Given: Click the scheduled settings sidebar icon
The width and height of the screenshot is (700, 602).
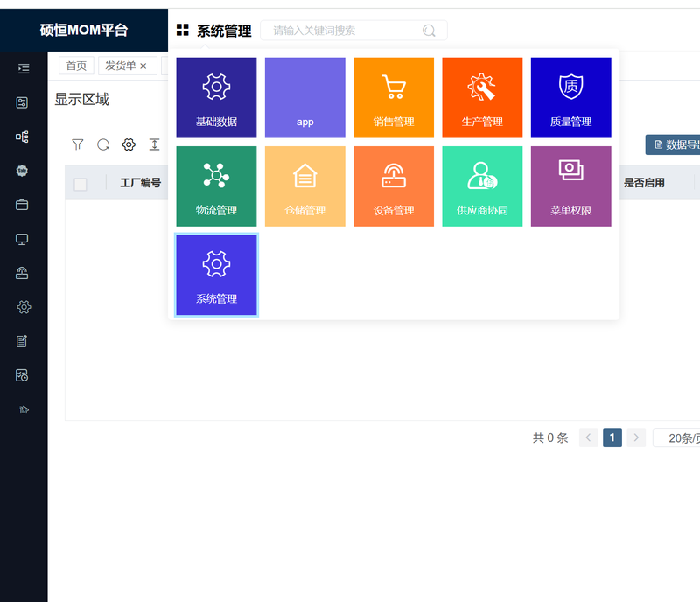Looking at the screenshot, I should pos(22,375).
